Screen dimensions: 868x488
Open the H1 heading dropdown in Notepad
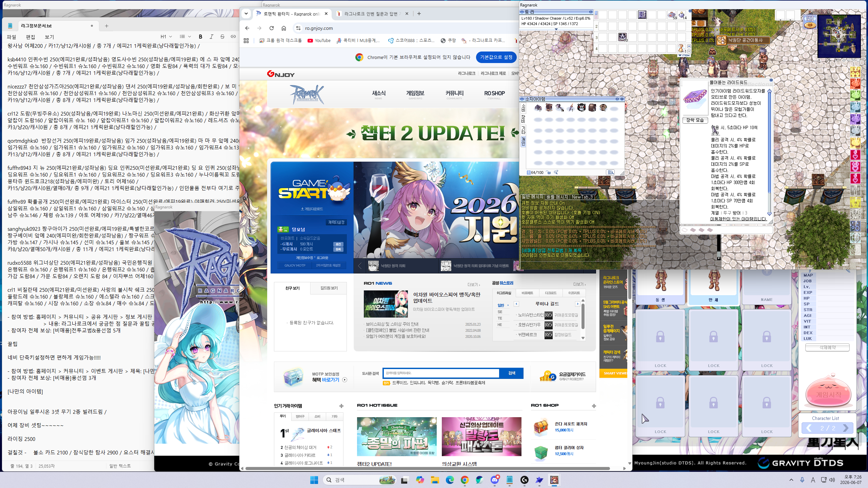click(x=166, y=37)
